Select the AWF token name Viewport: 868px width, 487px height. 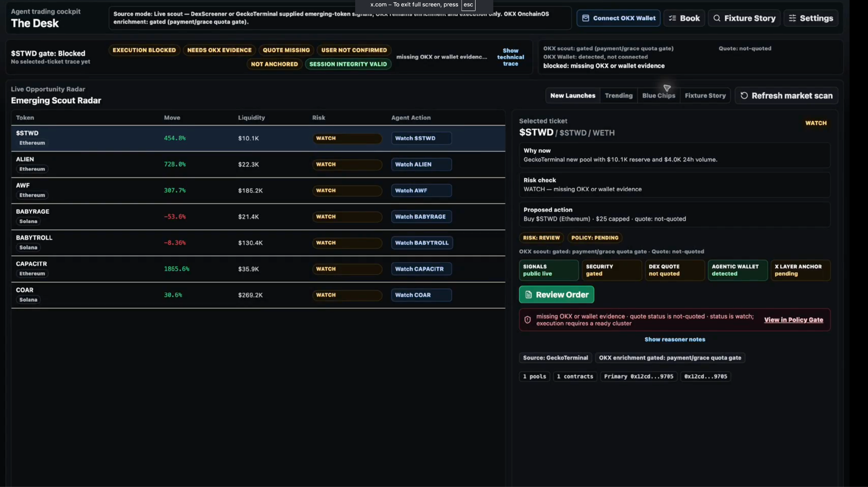(x=23, y=185)
